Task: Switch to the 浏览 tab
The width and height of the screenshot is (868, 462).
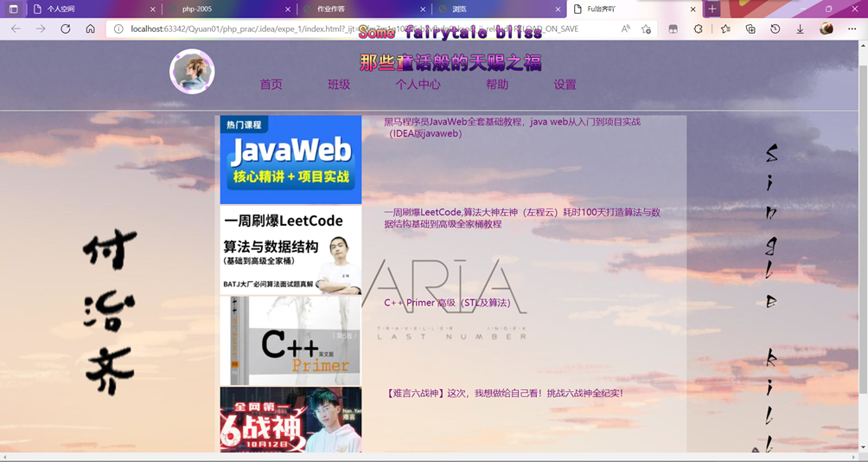Action: tap(499, 9)
